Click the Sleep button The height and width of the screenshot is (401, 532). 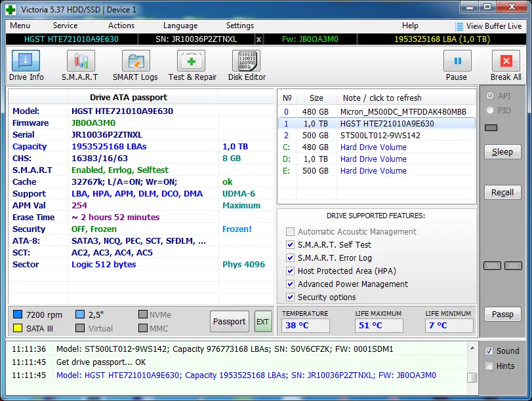(x=502, y=152)
